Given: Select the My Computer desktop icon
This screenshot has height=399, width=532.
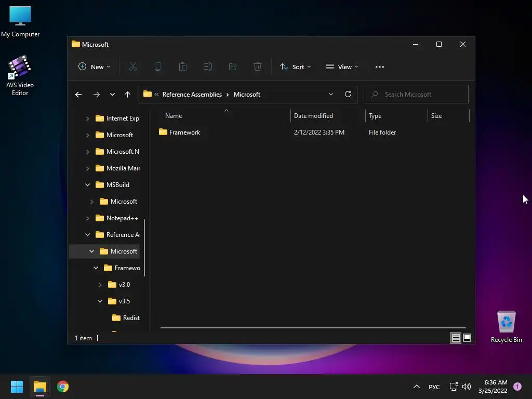Looking at the screenshot, I should coord(20,22).
